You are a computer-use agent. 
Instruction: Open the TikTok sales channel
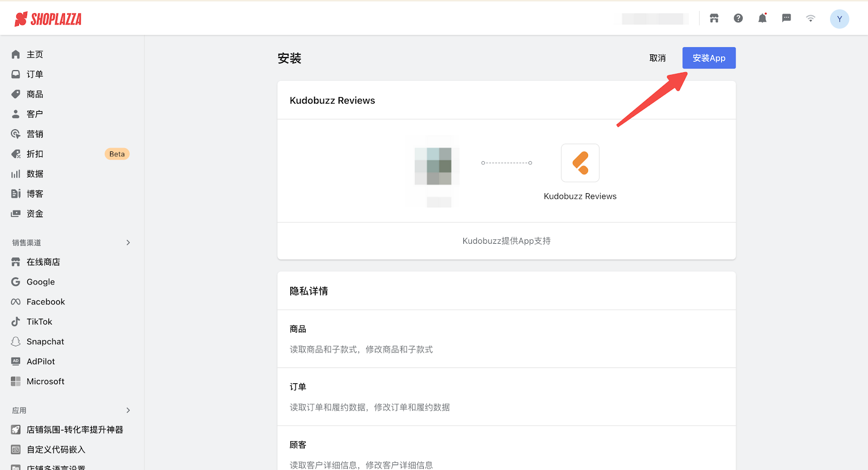[39, 322]
